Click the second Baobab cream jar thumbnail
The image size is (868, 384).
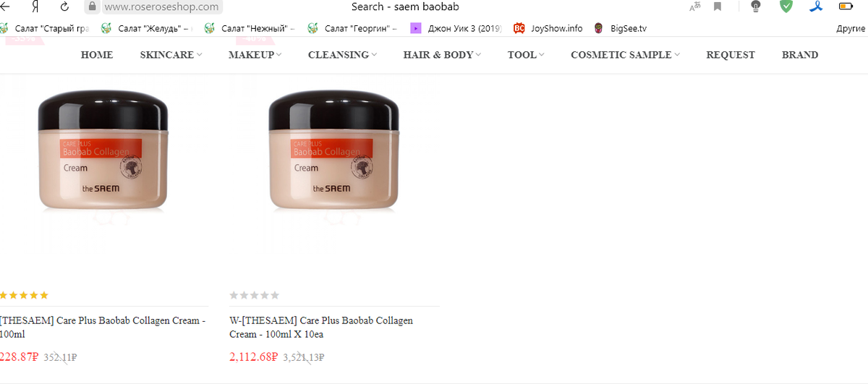point(334,153)
